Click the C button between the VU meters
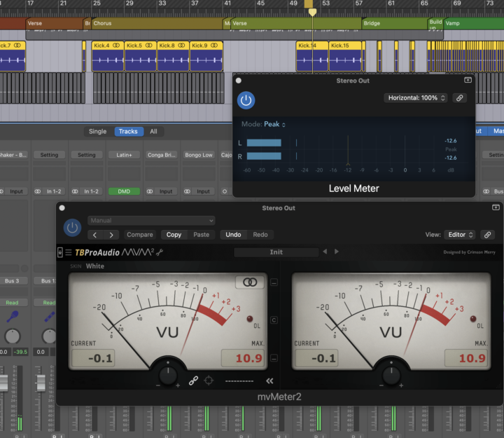504x438 pixels. tap(274, 320)
